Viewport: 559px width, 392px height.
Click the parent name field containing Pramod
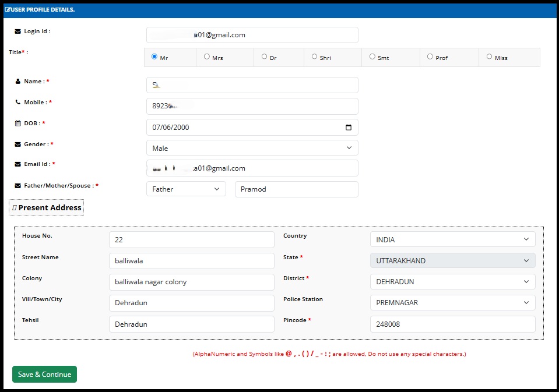coord(297,189)
